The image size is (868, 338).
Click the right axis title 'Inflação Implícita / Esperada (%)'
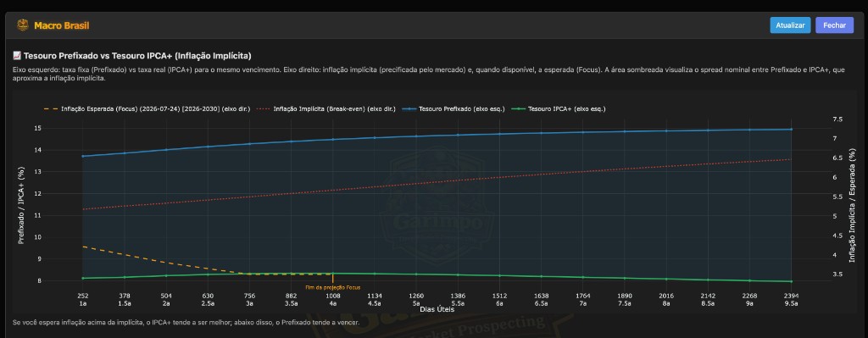point(852,206)
